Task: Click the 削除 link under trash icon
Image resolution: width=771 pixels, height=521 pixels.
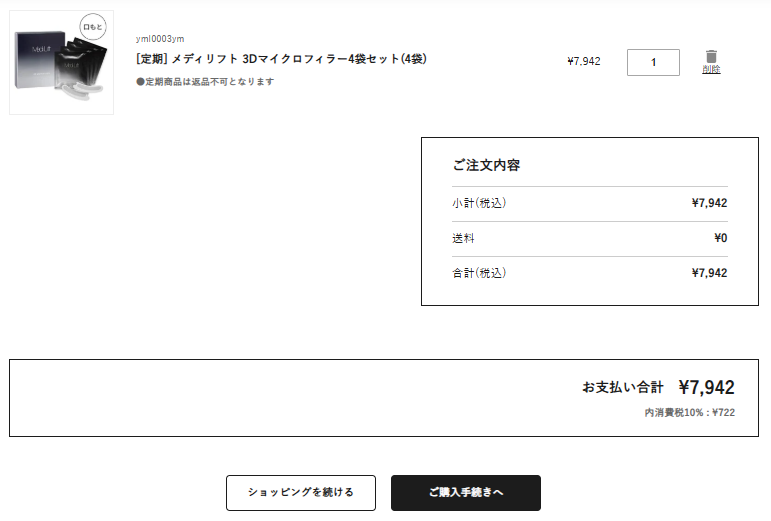Action: tap(711, 69)
